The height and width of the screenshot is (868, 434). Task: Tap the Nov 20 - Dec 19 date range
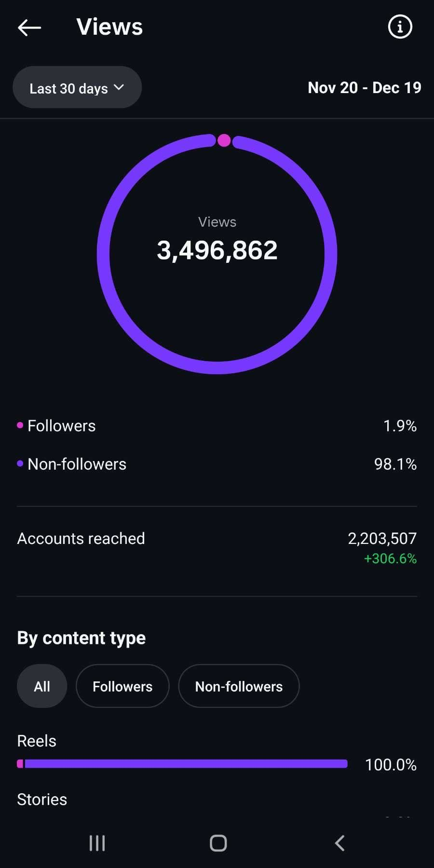coord(364,88)
